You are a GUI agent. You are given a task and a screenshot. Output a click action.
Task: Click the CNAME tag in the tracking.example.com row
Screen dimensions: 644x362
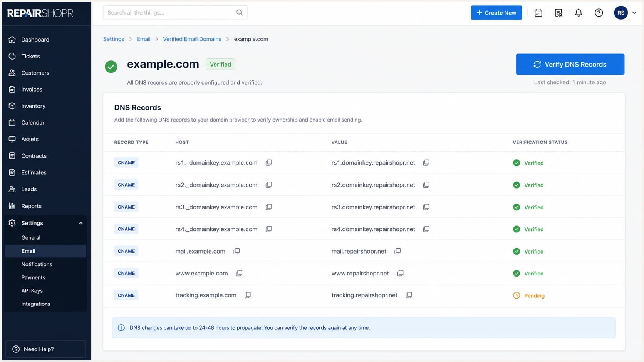coord(126,295)
